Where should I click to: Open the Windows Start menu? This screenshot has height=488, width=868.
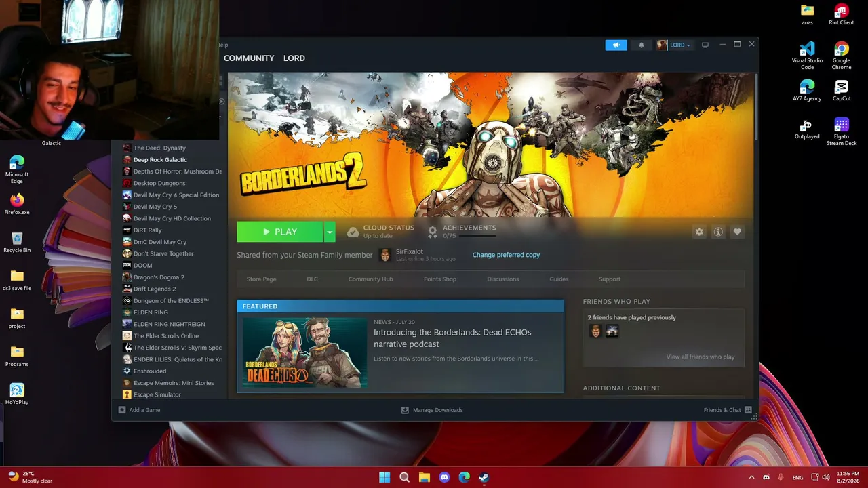point(384,477)
